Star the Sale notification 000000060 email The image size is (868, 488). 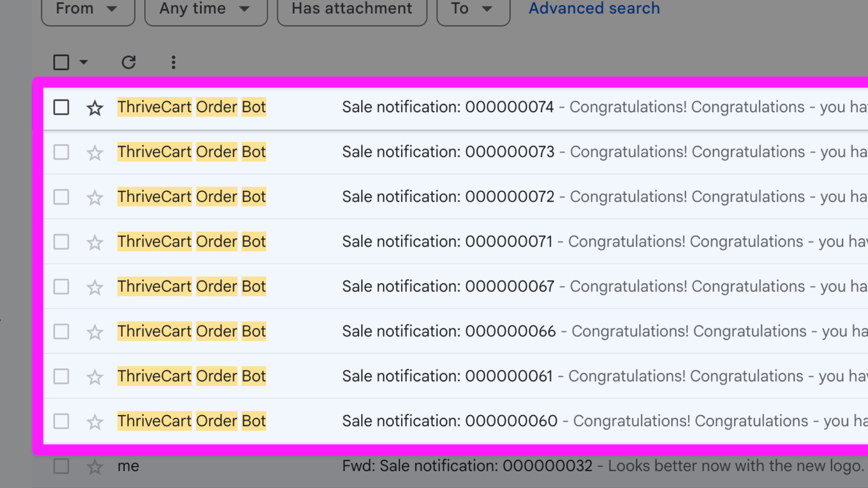point(95,422)
